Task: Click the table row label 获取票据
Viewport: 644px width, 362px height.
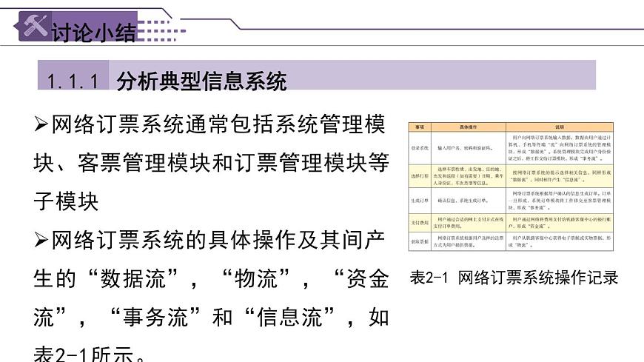Action: [x=420, y=241]
